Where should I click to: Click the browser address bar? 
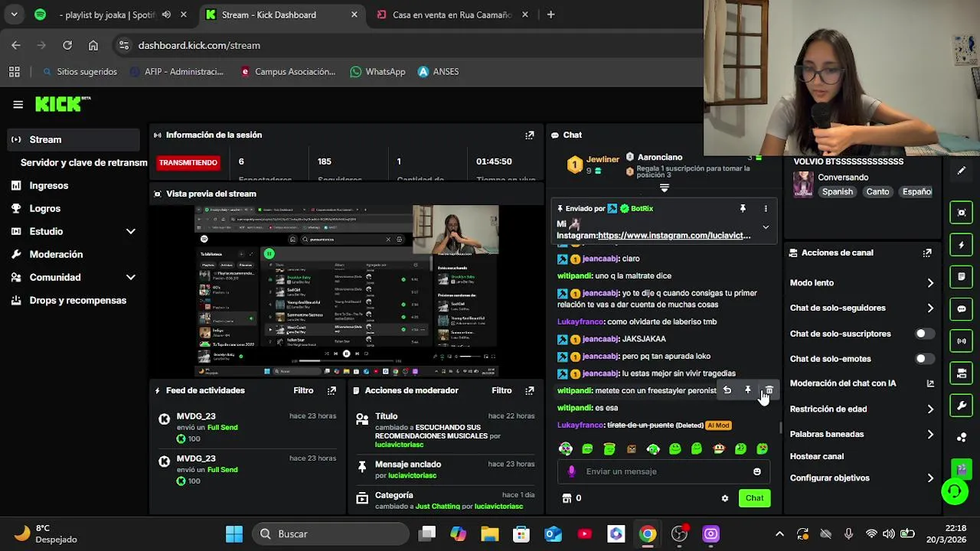pyautogui.click(x=406, y=45)
